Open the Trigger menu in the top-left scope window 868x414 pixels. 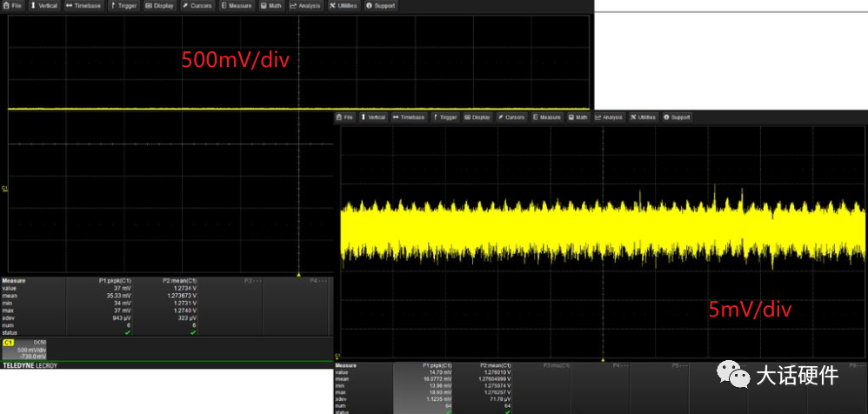point(123,5)
